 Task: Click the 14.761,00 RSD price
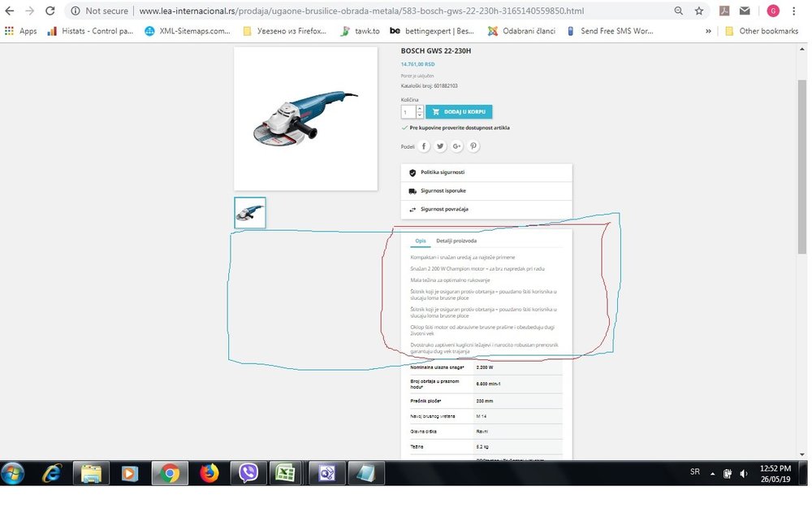click(418, 64)
